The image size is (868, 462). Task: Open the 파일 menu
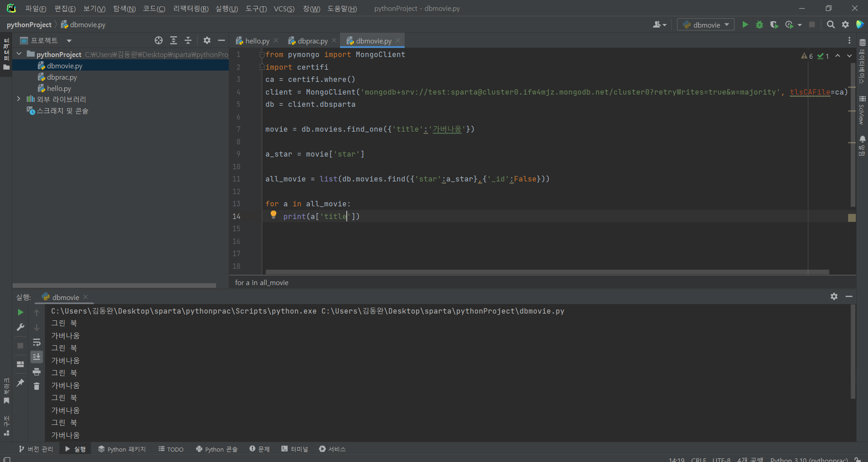pyautogui.click(x=36, y=9)
